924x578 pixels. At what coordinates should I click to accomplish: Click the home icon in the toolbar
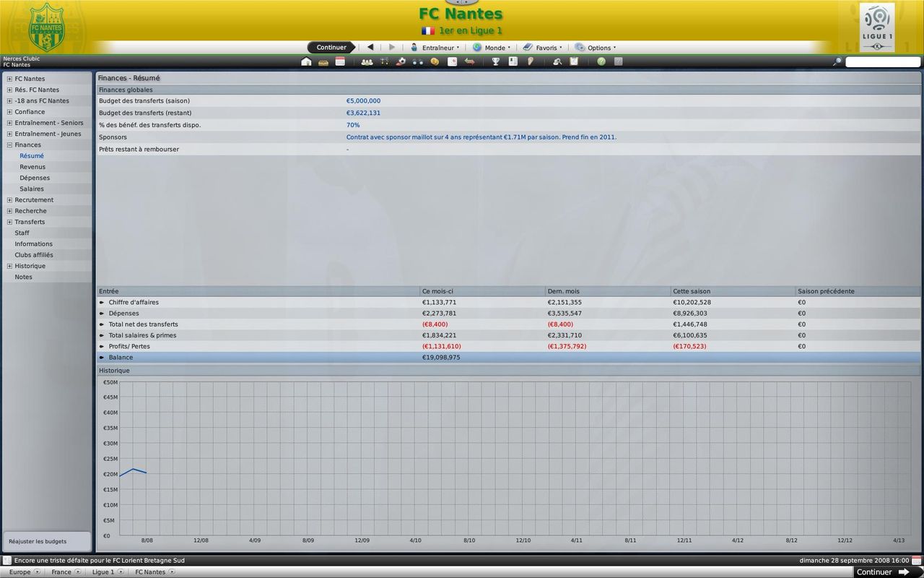pos(306,62)
